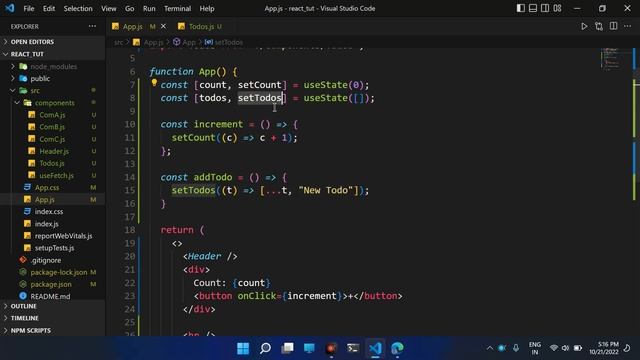Viewport: 640px width, 360px height.
Task: Click the Run Code play icon
Action: [584, 27]
